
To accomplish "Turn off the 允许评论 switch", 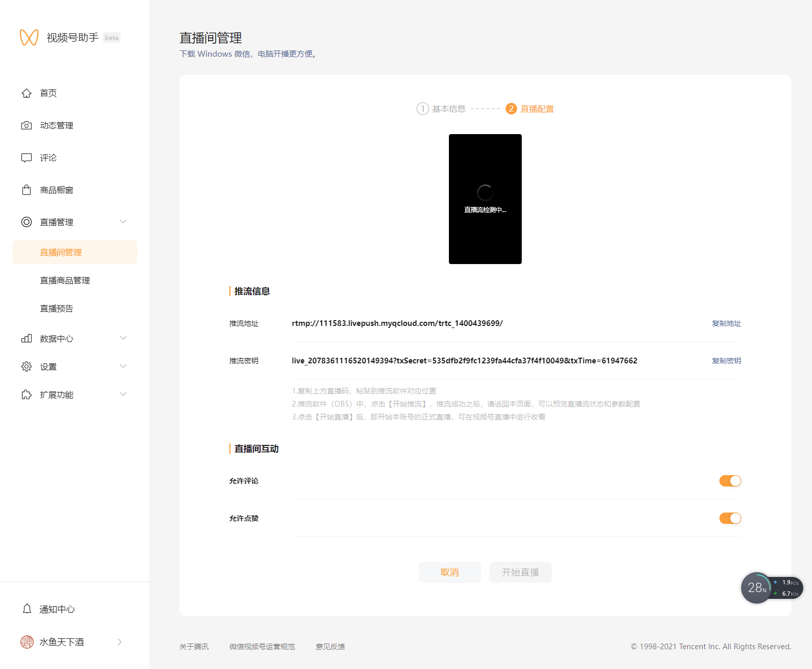I will 730,481.
